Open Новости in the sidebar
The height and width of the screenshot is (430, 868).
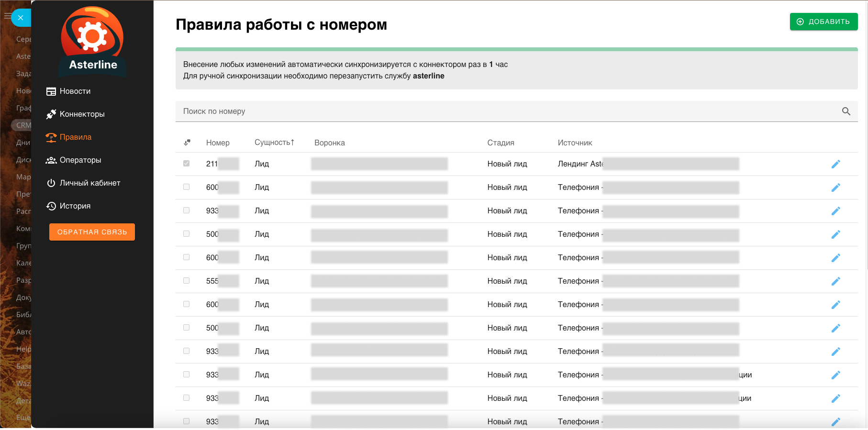(68, 91)
